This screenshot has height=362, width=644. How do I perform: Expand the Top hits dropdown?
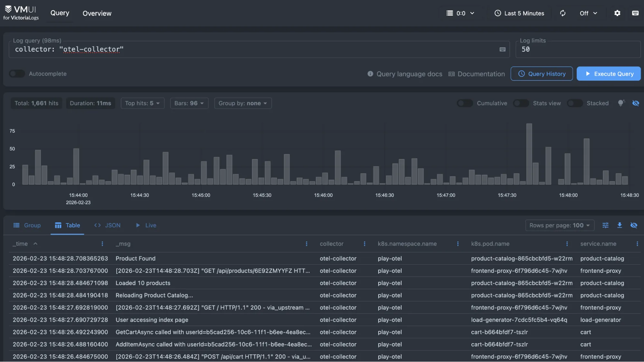pos(142,103)
